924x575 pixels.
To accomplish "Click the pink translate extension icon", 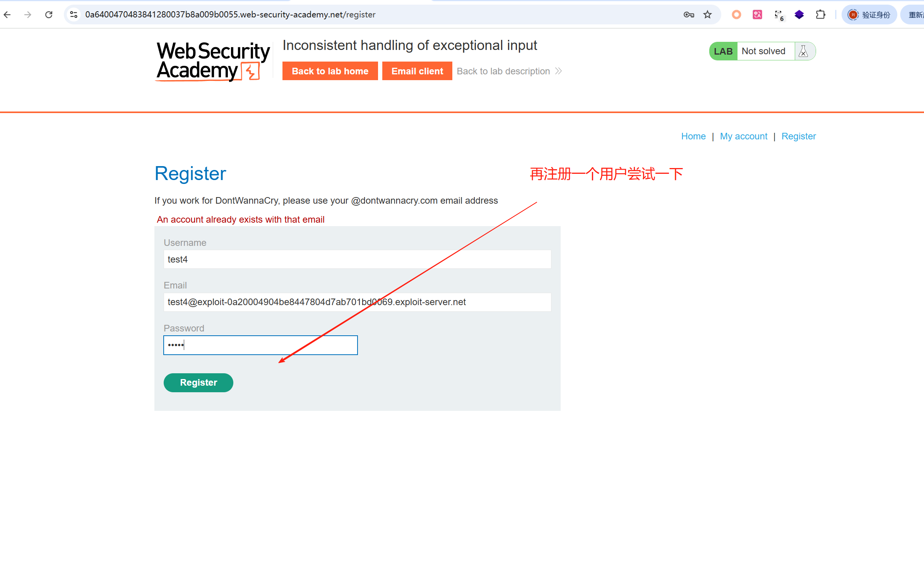I will point(757,15).
